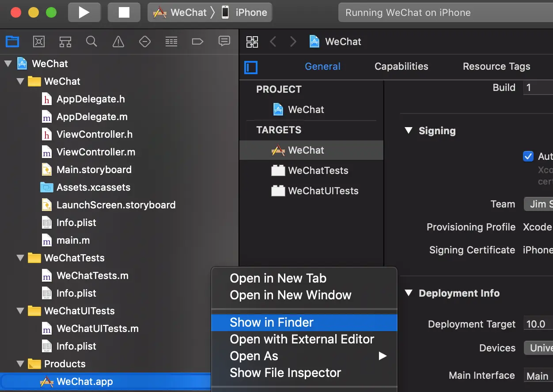Select Info.plist under WeChat folder
Image resolution: width=553 pixels, height=392 pixels.
tap(76, 222)
